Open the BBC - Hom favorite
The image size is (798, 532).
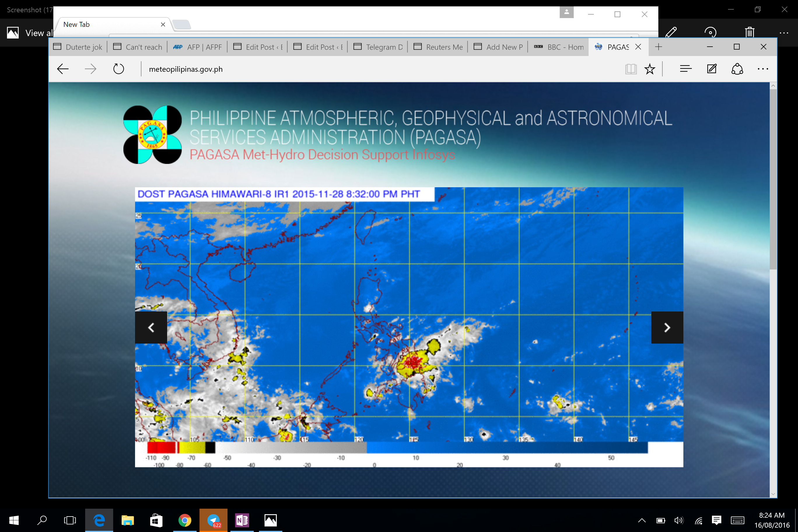tap(558, 47)
